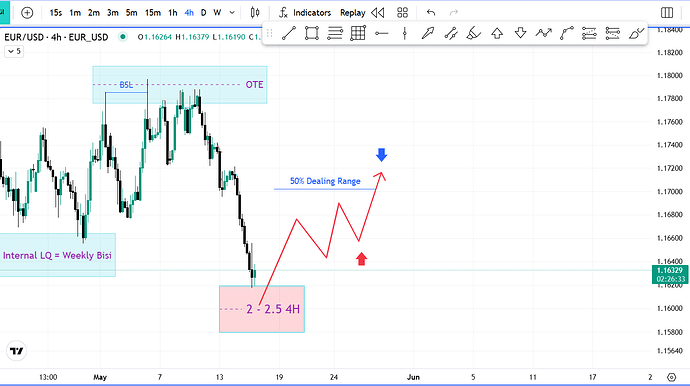Select the Horizontal Ray tool
This screenshot has height=386, width=690.
[x=382, y=33]
